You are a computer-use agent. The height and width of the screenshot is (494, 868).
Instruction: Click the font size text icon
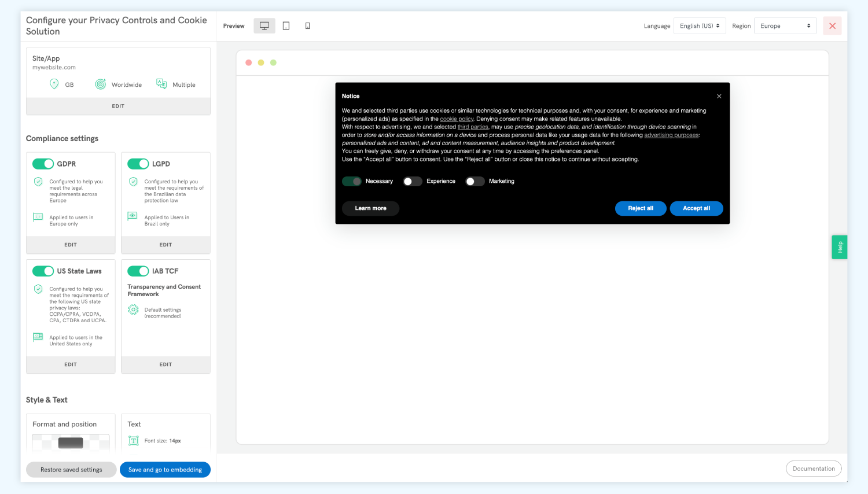133,440
